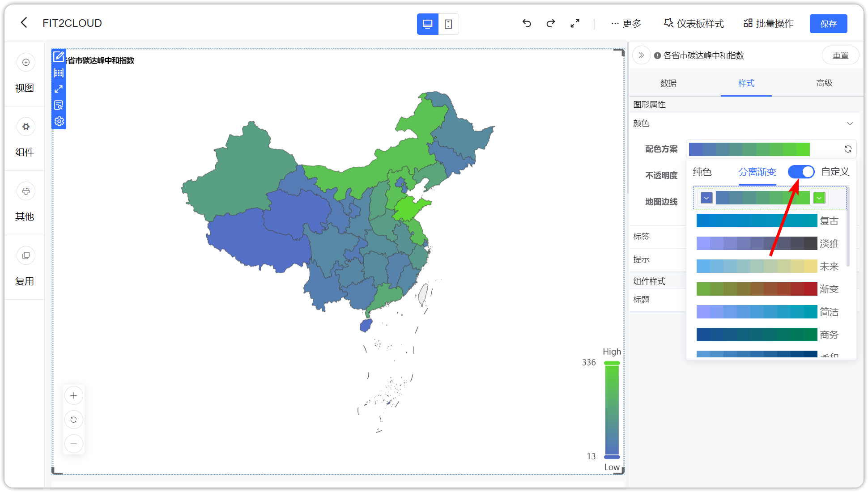868x492 pixels.
Task: Click the edit pencil icon on the map
Action: 59,57
